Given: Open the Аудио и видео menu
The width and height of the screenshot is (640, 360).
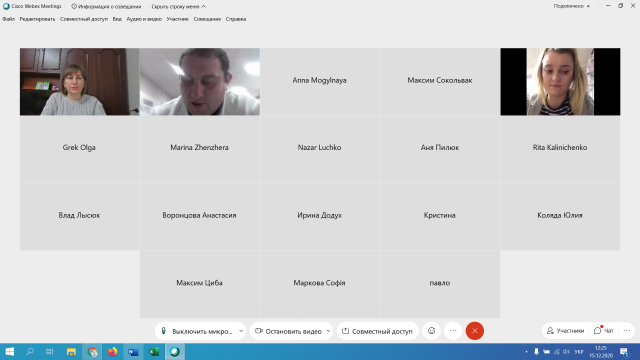Looking at the screenshot, I should (x=144, y=19).
